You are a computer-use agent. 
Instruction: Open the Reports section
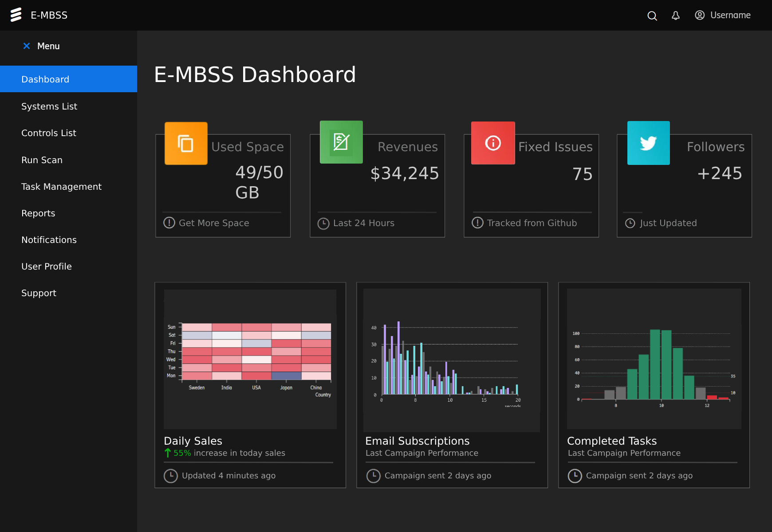click(38, 213)
